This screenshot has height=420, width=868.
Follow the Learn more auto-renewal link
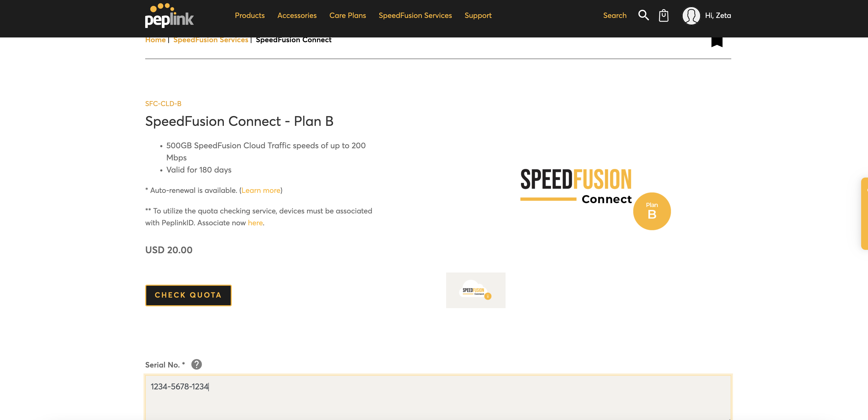click(x=261, y=190)
